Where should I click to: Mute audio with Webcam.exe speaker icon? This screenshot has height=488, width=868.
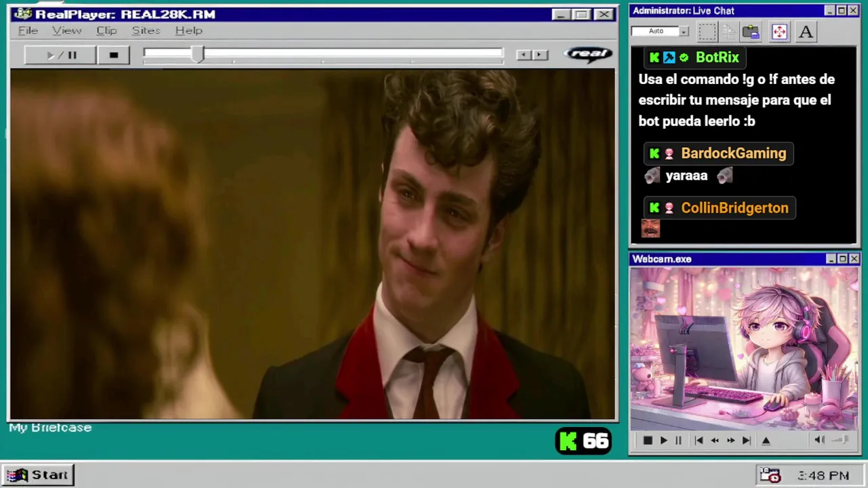pyautogui.click(x=819, y=441)
